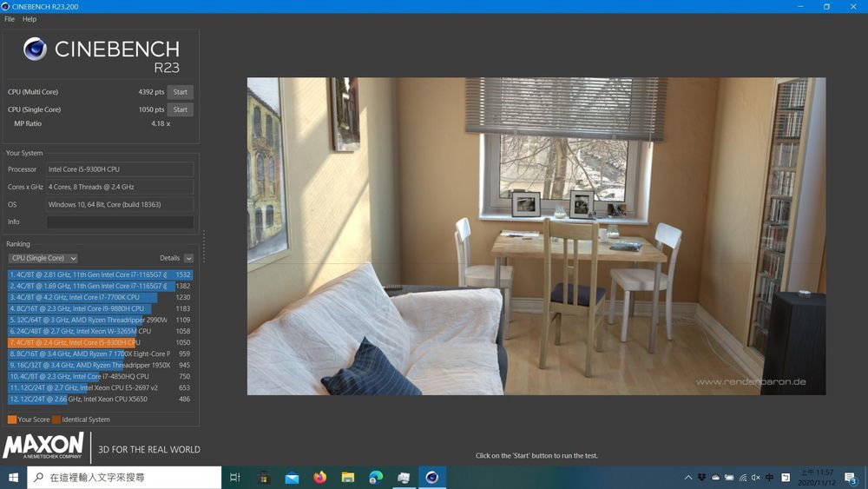The height and width of the screenshot is (489, 868).
Task: Switch the Chinese IME mode indicator
Action: coord(769,478)
